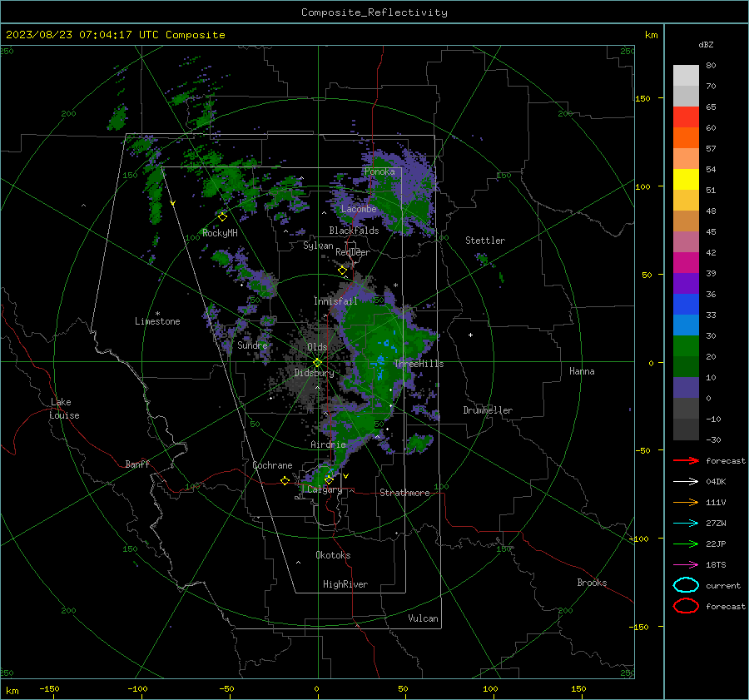Select the blue 36 dBZ swatch
Viewport: 749px width, 700px height.
(686, 304)
